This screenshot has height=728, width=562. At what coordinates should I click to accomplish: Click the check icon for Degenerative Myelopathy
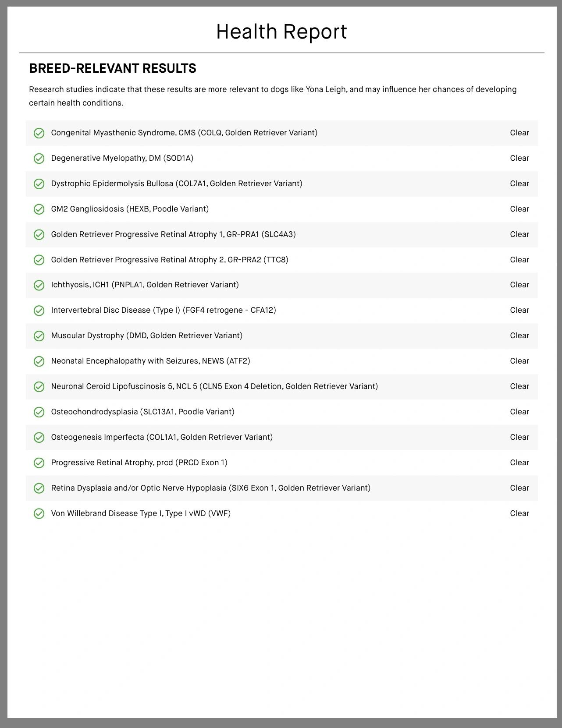tap(39, 159)
